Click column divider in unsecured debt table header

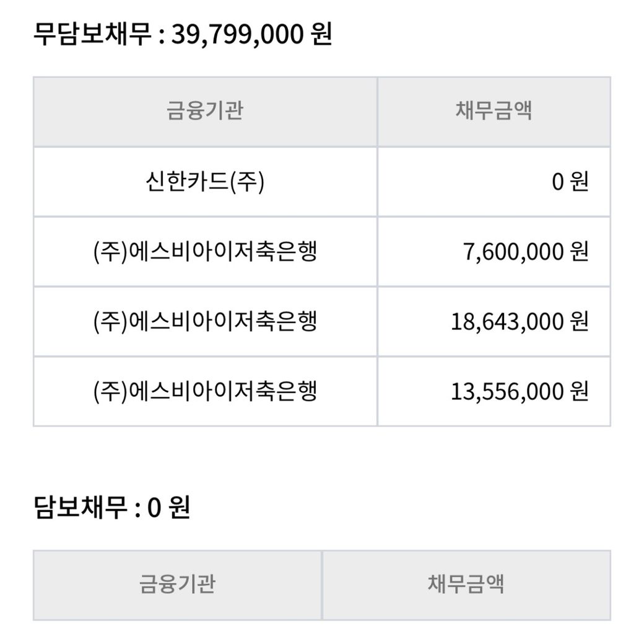[x=377, y=111]
